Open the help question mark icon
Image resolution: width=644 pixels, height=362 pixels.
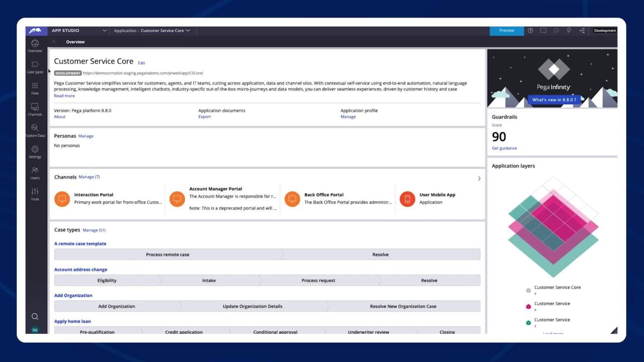(x=530, y=31)
